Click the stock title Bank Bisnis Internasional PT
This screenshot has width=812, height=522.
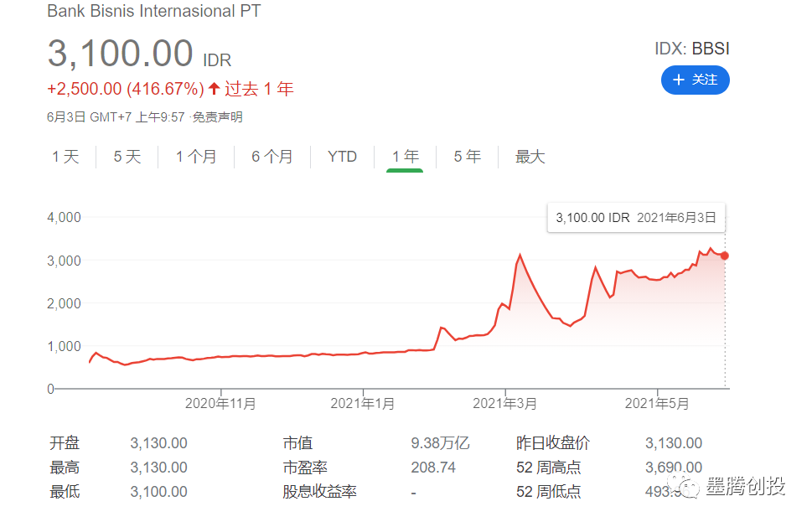153,12
